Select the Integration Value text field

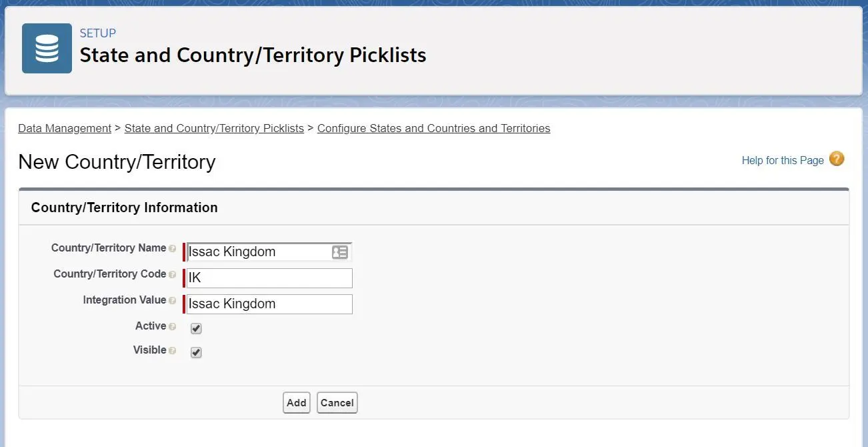tap(269, 304)
